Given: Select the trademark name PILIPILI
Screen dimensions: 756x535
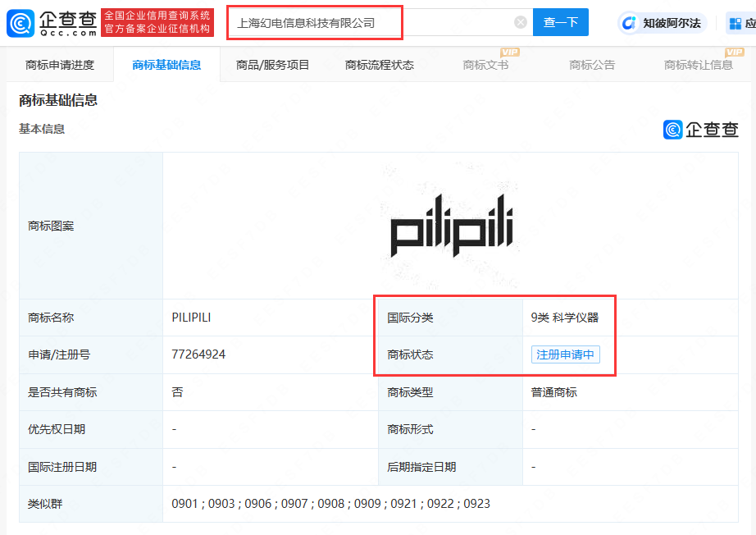Looking at the screenshot, I should coord(191,318).
